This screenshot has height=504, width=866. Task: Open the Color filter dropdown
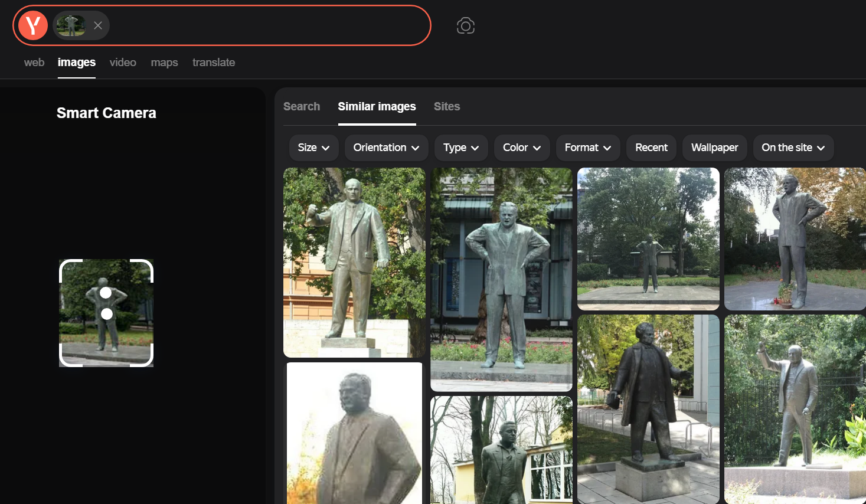pos(522,148)
